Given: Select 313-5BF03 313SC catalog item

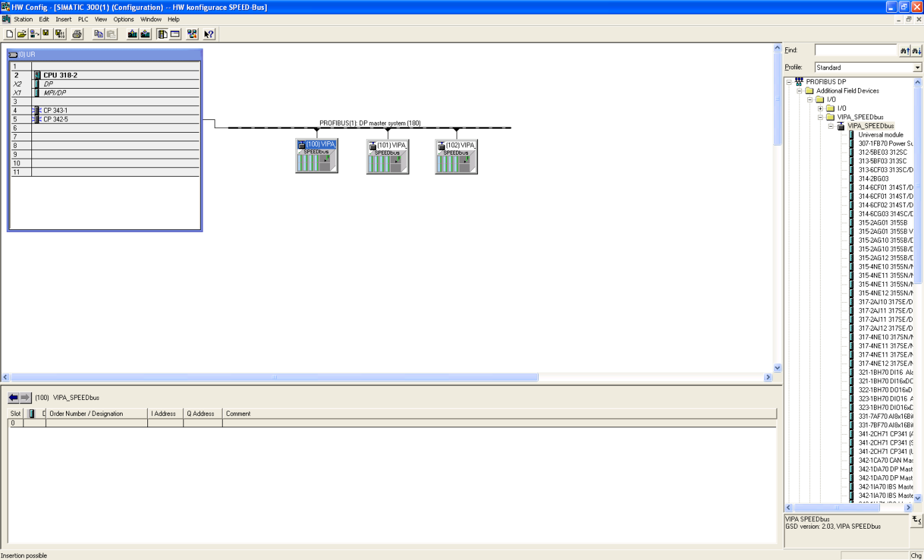Looking at the screenshot, I should pyautogui.click(x=883, y=161).
